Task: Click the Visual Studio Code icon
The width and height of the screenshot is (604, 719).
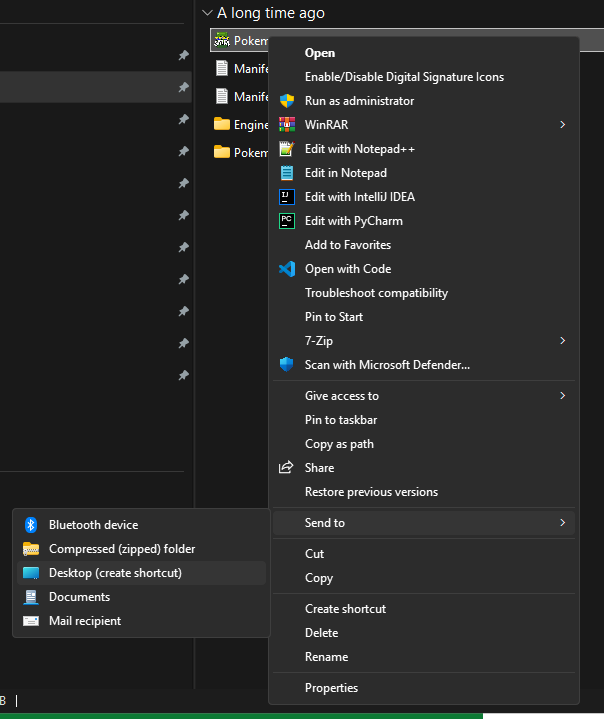Action: [x=287, y=269]
